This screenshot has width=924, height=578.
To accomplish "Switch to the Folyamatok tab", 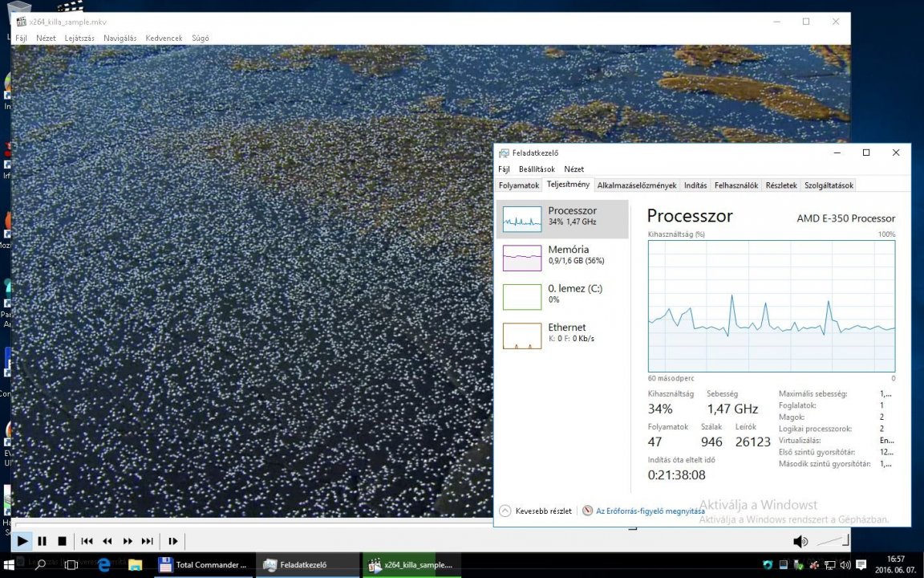I will click(x=519, y=185).
